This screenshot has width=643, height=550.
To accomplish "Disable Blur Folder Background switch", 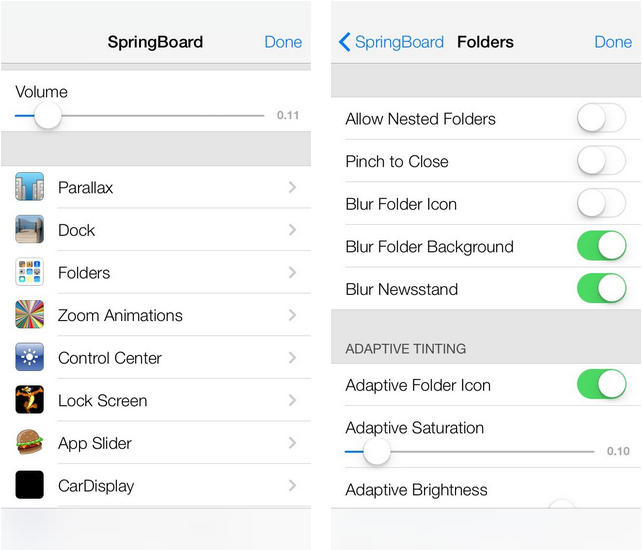I will [601, 246].
